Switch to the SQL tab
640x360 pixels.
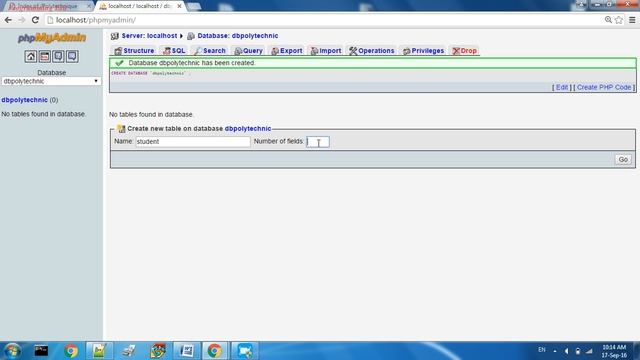coord(174,51)
